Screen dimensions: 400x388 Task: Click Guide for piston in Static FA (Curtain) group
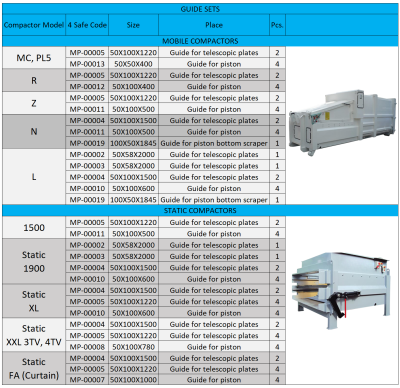click(x=214, y=380)
